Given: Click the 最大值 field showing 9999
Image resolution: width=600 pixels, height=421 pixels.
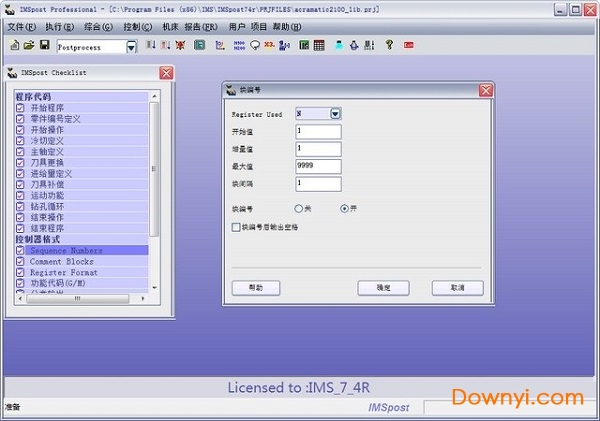Looking at the screenshot, I should [x=318, y=166].
